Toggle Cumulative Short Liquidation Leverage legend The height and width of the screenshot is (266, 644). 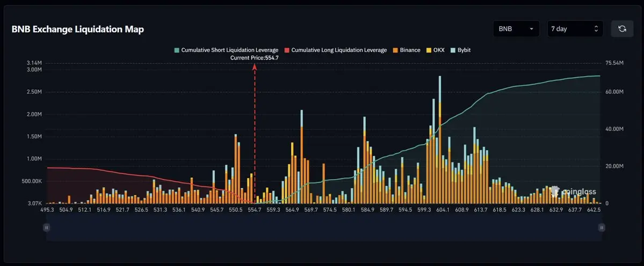click(226, 50)
